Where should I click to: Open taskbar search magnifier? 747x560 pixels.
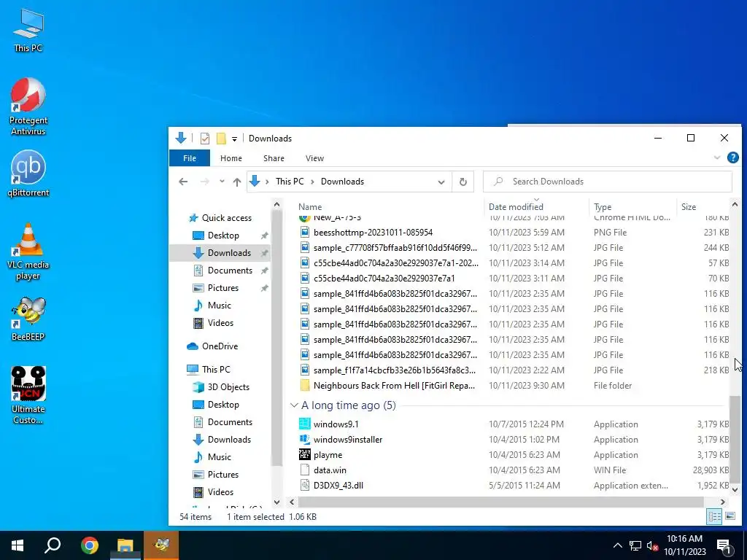(x=53, y=545)
